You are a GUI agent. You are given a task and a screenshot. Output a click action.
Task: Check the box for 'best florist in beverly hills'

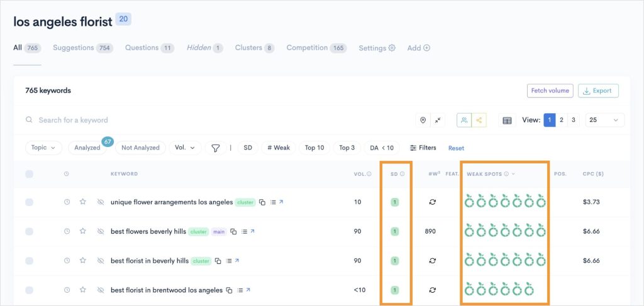pos(29,261)
